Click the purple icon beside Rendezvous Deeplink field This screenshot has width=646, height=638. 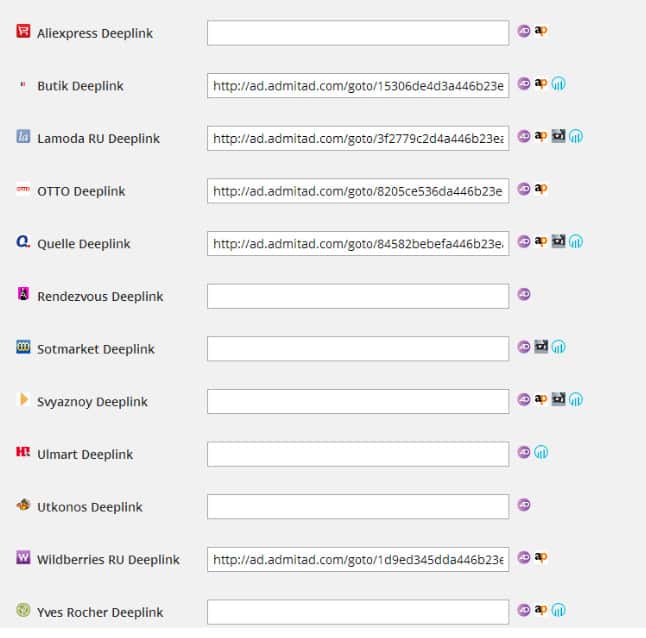pos(523,294)
